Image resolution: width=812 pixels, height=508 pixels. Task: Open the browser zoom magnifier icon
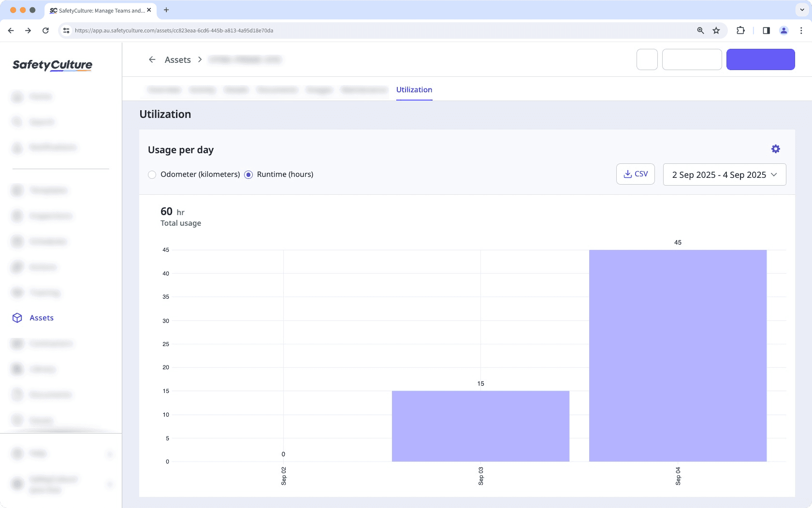pos(700,30)
